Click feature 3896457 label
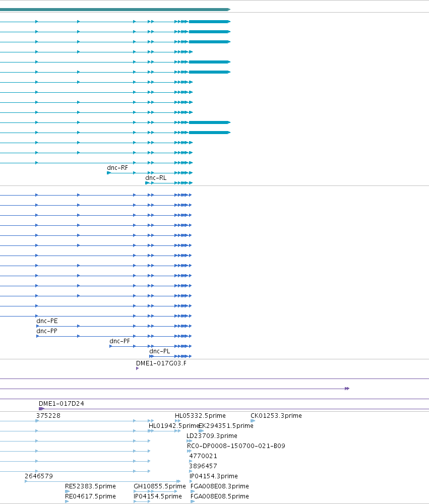Image resolution: width=429 pixels, height=504 pixels. click(203, 466)
